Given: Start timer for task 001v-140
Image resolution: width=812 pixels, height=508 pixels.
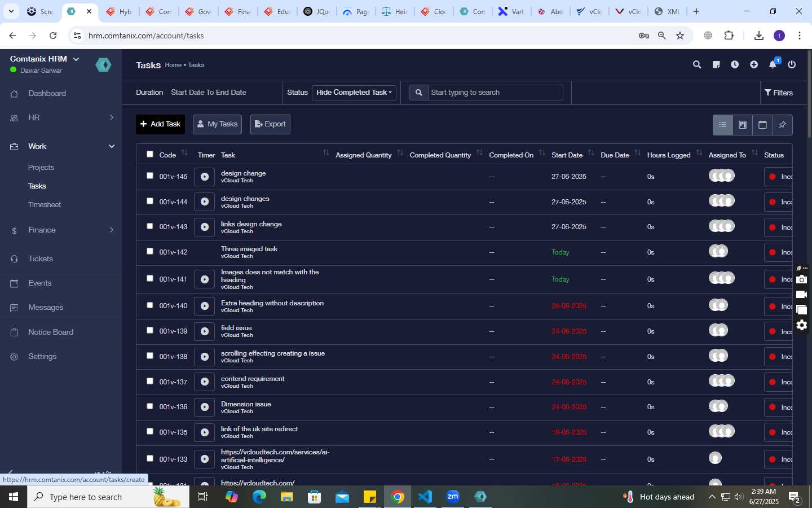Looking at the screenshot, I should (205, 306).
